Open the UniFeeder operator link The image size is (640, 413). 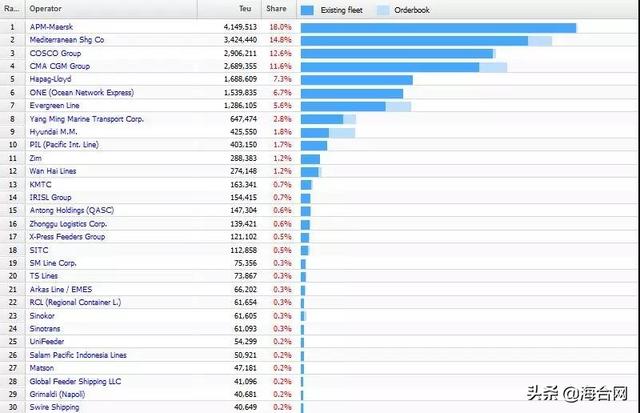pos(47,342)
